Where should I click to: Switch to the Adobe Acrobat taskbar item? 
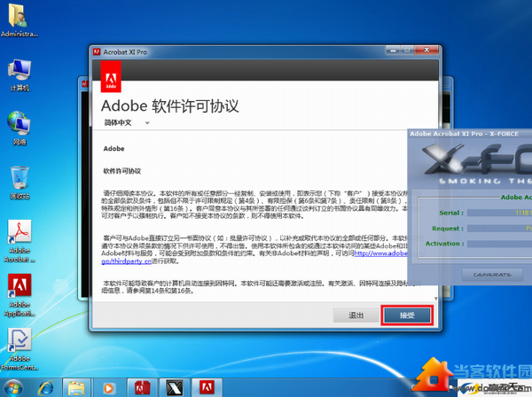143,388
